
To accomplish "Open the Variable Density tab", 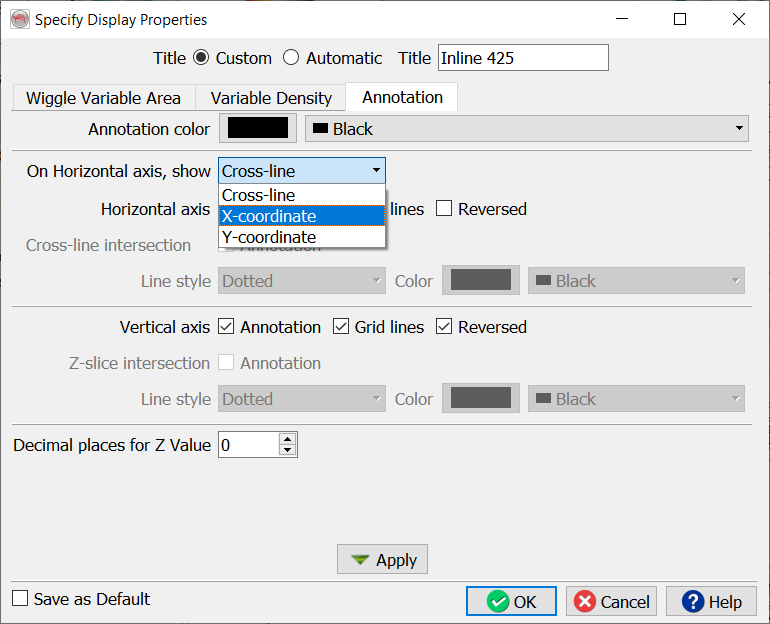I will coord(270,97).
